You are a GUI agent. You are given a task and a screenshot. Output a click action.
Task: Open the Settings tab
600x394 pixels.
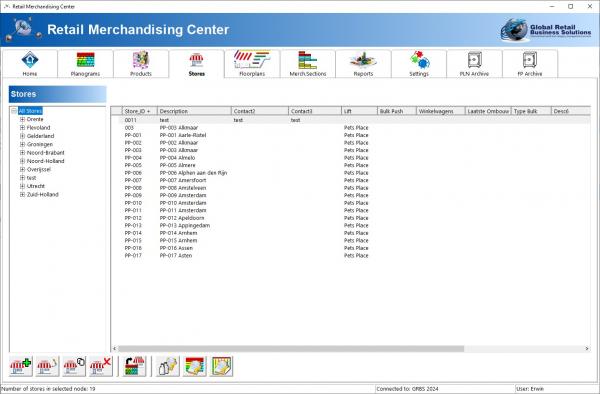pyautogui.click(x=419, y=64)
